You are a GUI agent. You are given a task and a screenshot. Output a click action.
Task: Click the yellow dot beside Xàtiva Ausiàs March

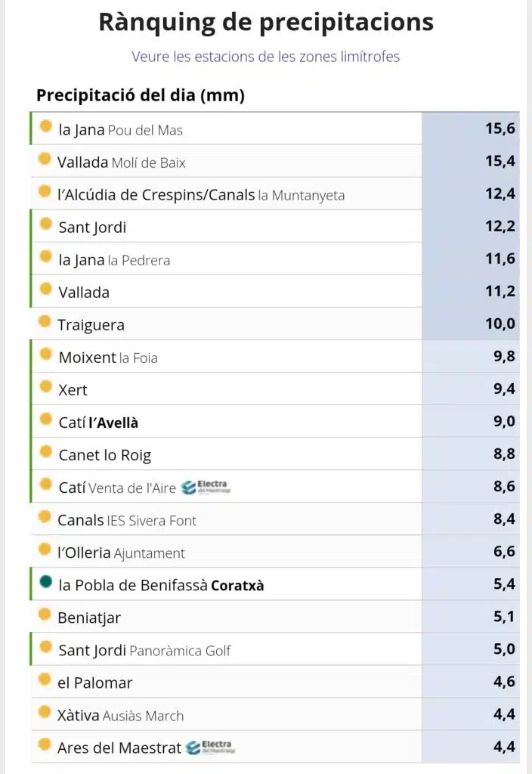tap(45, 712)
